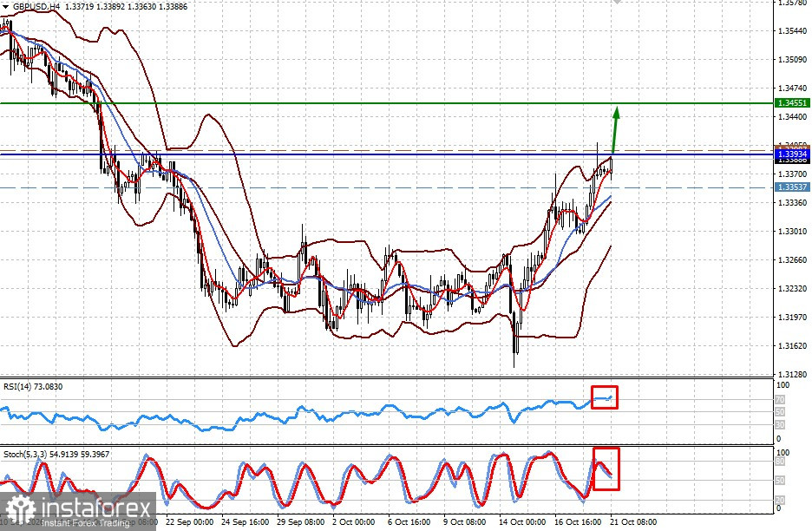Click the 30 level on the RSI scale
The image size is (812, 531).
point(780,425)
